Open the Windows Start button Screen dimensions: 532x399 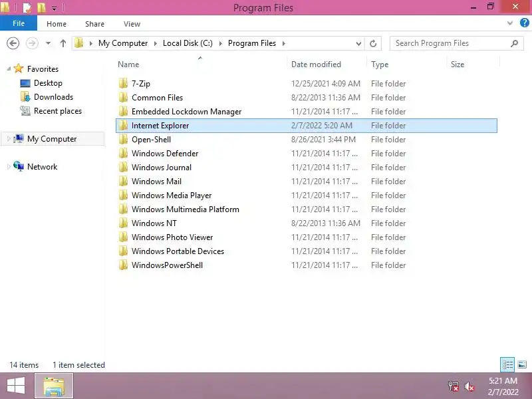tap(16, 386)
